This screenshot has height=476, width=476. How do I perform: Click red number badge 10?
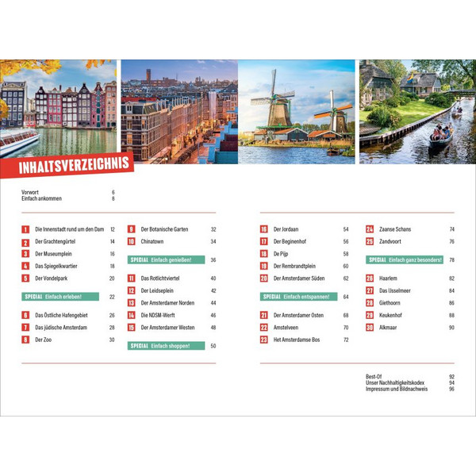[x=131, y=242]
